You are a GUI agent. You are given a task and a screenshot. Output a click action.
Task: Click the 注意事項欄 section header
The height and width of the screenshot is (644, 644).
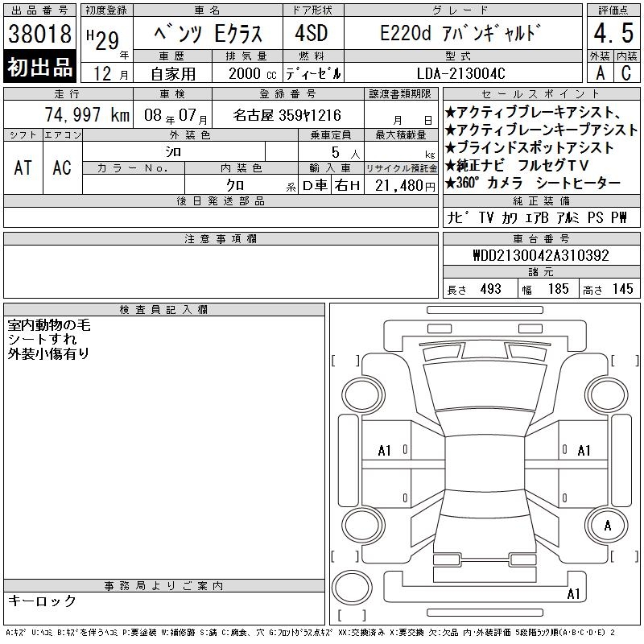tap(221, 238)
